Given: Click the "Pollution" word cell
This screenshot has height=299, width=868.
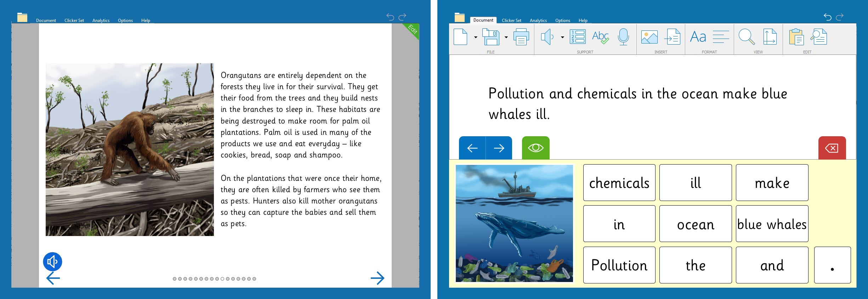Looking at the screenshot, I should (619, 265).
